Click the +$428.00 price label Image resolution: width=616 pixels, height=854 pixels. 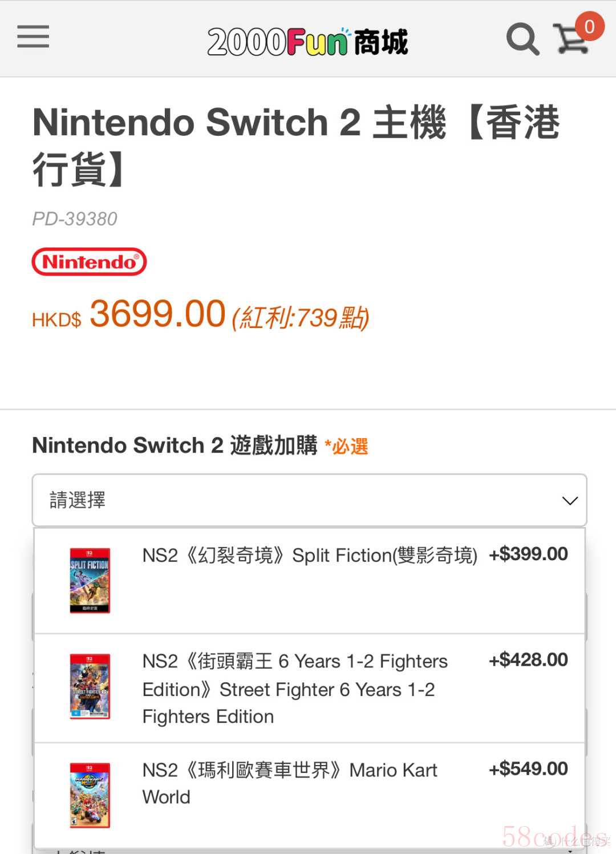click(528, 660)
